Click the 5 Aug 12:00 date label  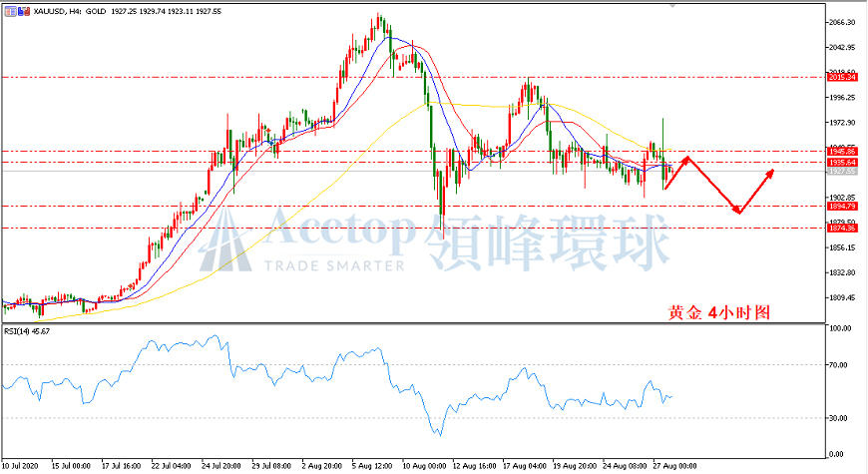[x=372, y=466]
